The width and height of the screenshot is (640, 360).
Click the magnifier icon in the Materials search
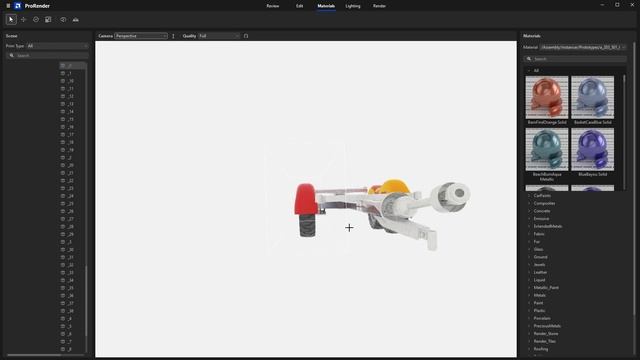pyautogui.click(x=529, y=59)
